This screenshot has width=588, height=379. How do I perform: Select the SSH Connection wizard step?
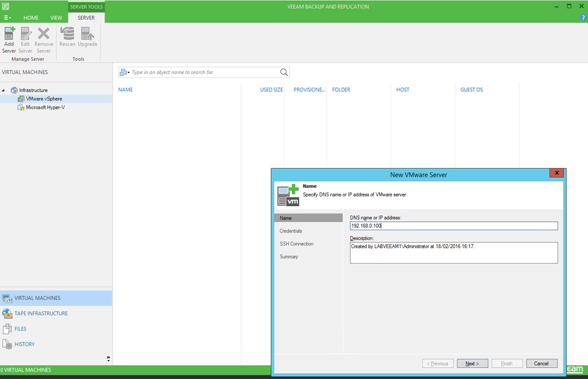coord(296,243)
